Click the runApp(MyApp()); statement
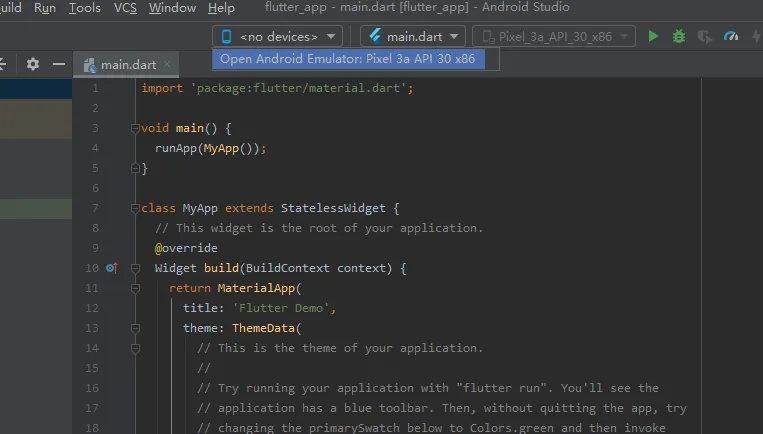 (x=211, y=148)
